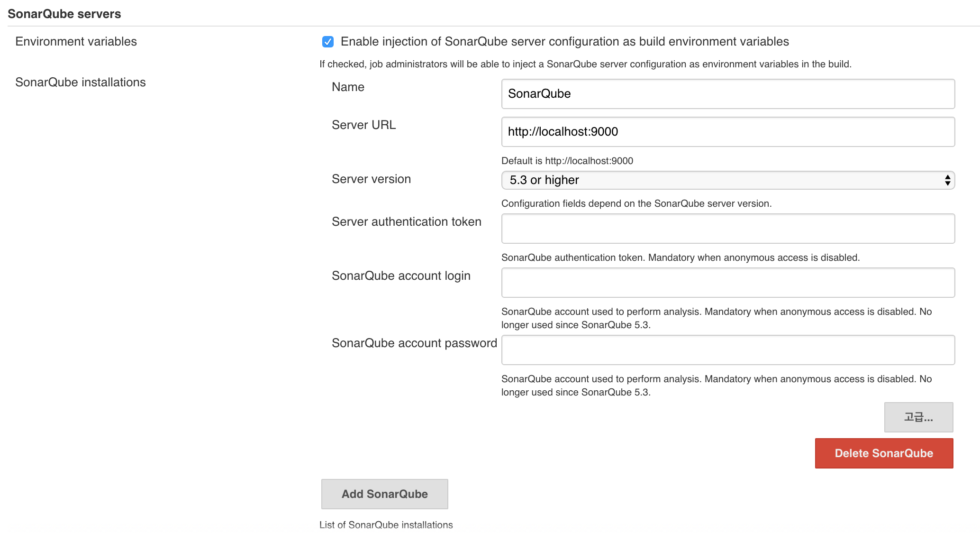Click the Server authentication token field

click(x=727, y=229)
